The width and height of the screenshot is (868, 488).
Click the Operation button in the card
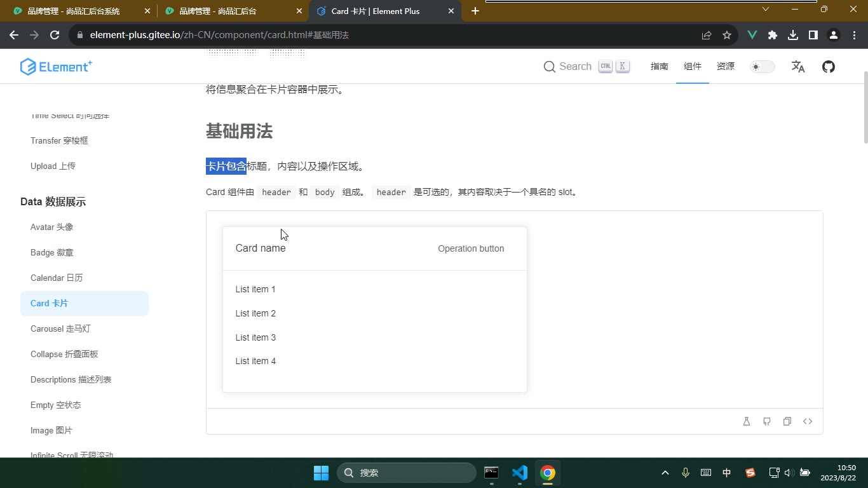471,248
